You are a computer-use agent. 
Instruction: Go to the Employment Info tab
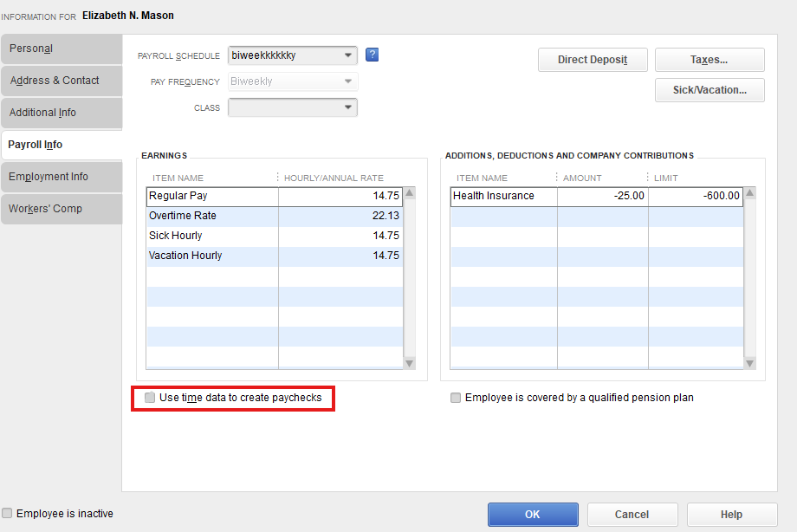(61, 177)
